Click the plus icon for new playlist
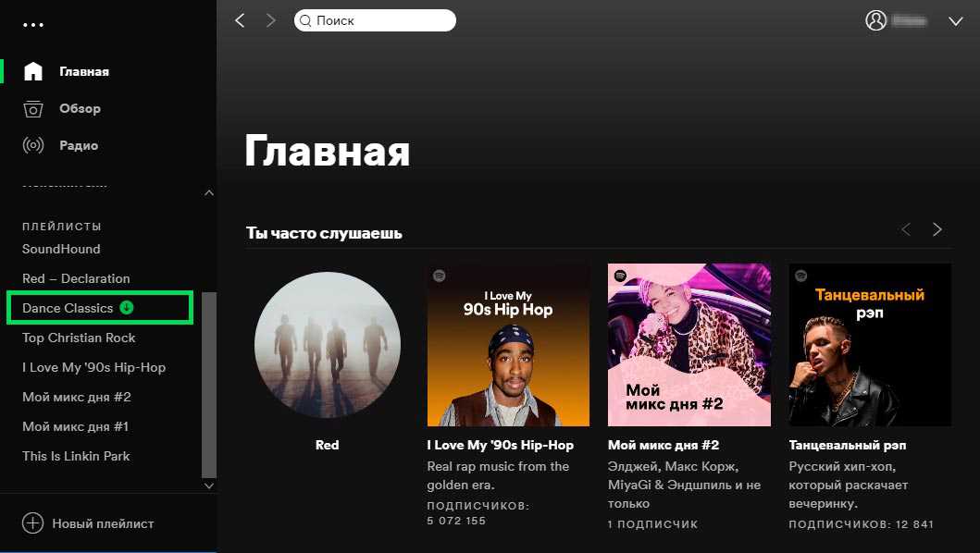This screenshot has height=553, width=980. pos(33,523)
